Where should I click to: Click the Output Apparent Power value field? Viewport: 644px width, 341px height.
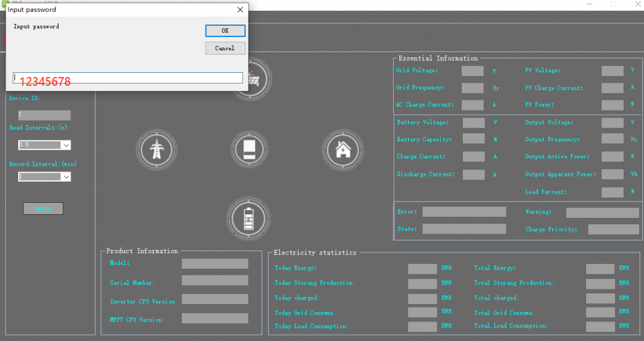pos(613,175)
